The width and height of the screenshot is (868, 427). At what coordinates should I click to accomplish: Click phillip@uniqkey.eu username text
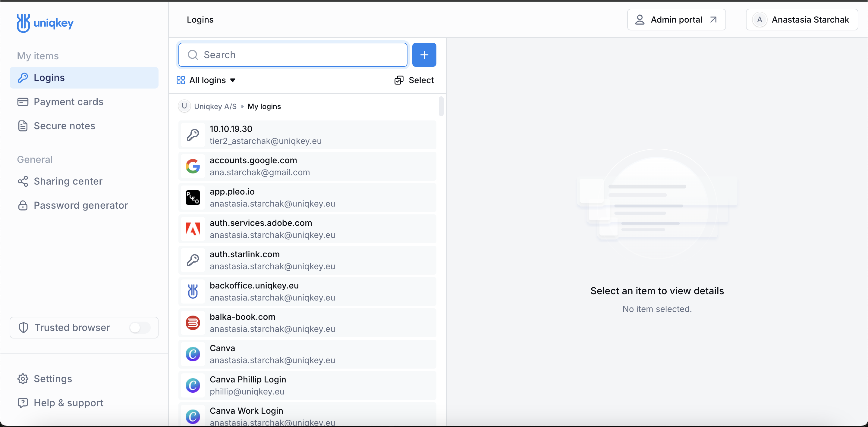pos(247,392)
